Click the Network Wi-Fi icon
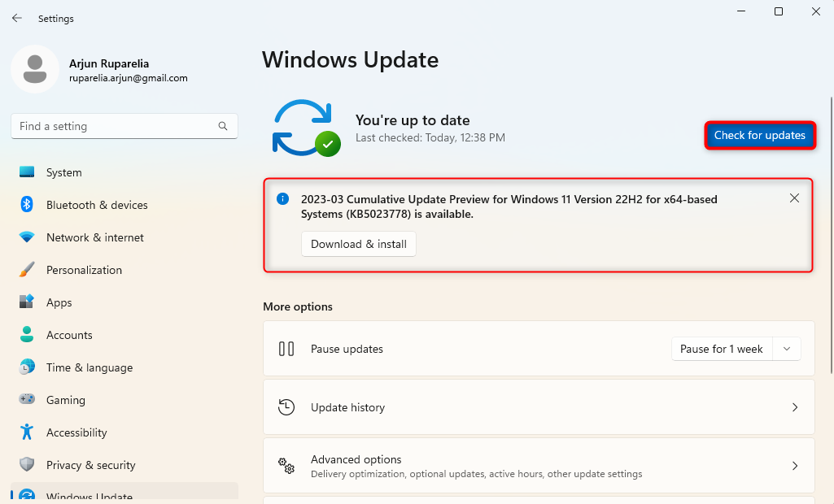 coord(27,237)
